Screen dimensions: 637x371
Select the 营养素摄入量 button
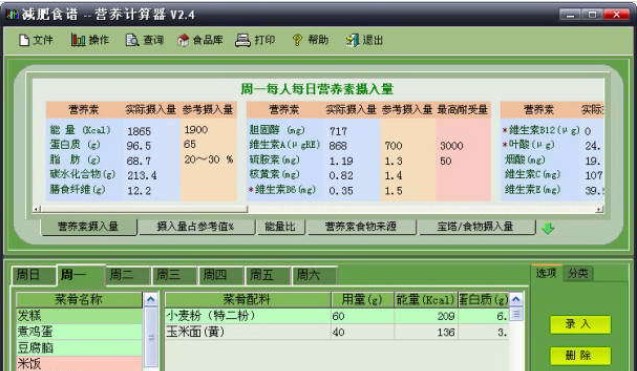(89, 227)
